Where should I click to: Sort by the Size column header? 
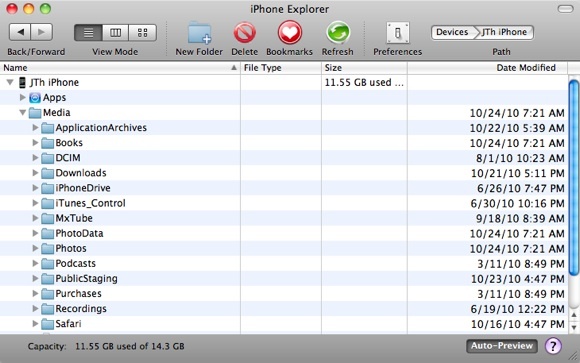(x=364, y=68)
